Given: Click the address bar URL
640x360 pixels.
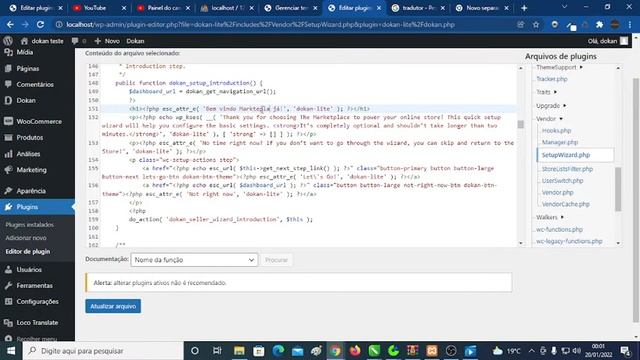Looking at the screenshot, I should pyautogui.click(x=260, y=24).
